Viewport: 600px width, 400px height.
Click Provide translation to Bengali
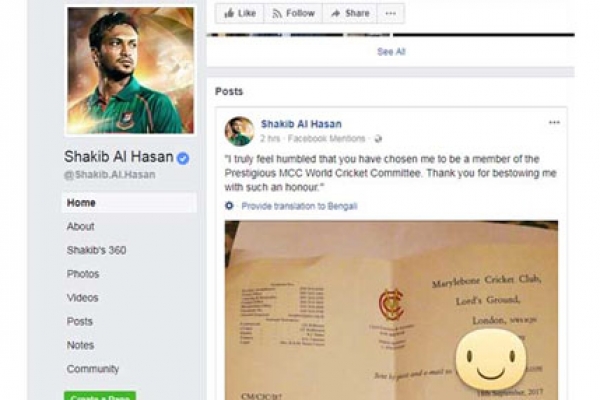click(300, 206)
